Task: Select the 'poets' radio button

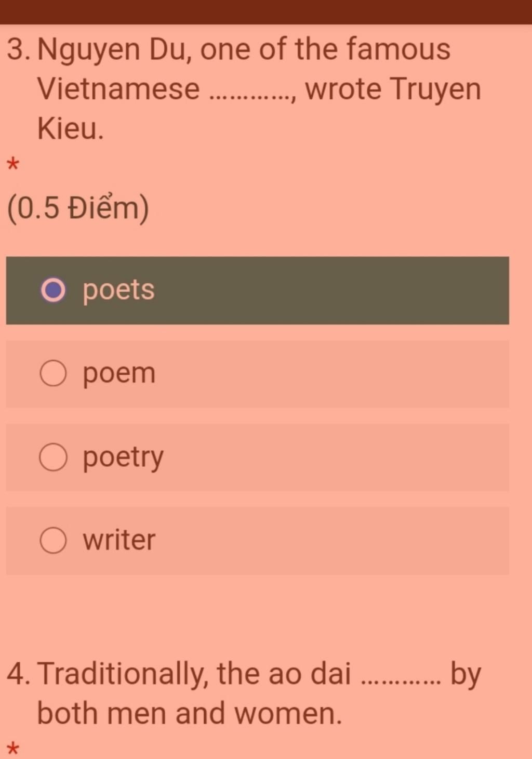Action: (x=53, y=290)
